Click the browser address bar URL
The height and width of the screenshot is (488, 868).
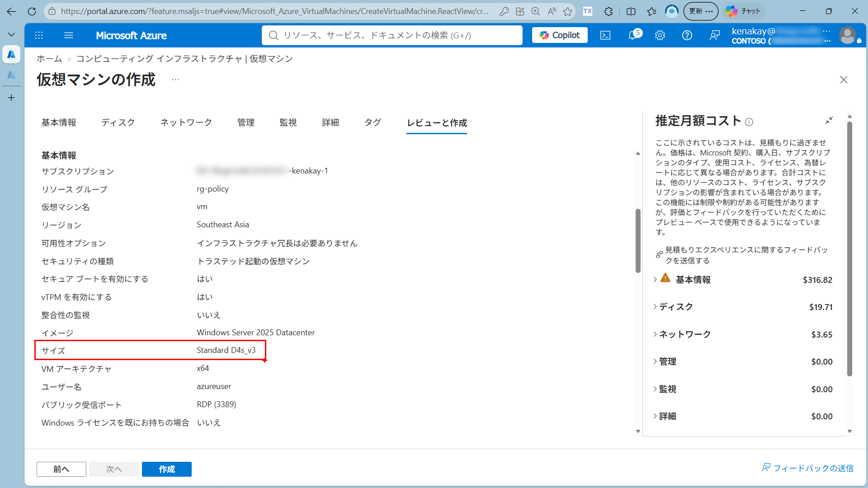pos(275,11)
